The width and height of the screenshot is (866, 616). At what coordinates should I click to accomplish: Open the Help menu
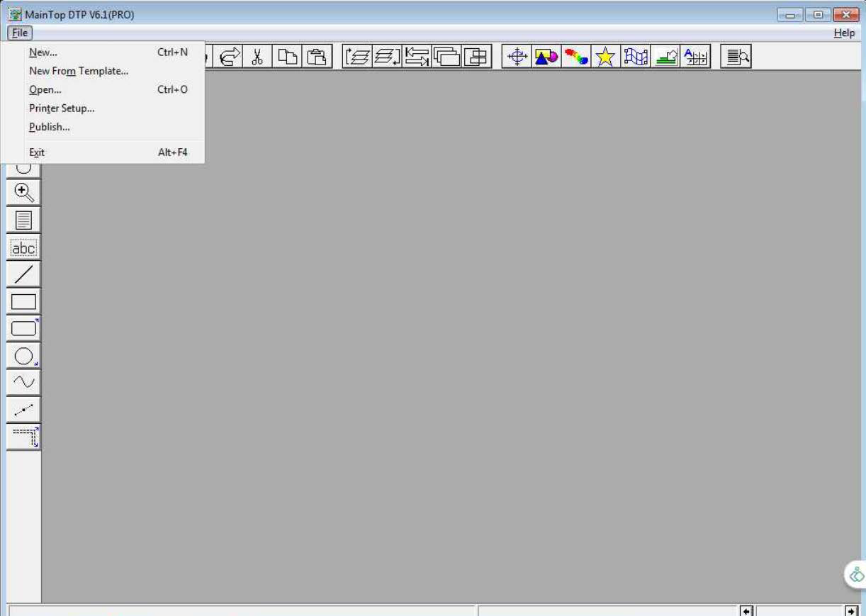[844, 33]
